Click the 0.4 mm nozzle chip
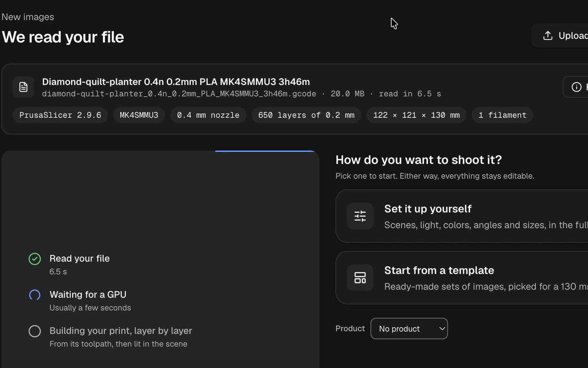 tap(208, 115)
